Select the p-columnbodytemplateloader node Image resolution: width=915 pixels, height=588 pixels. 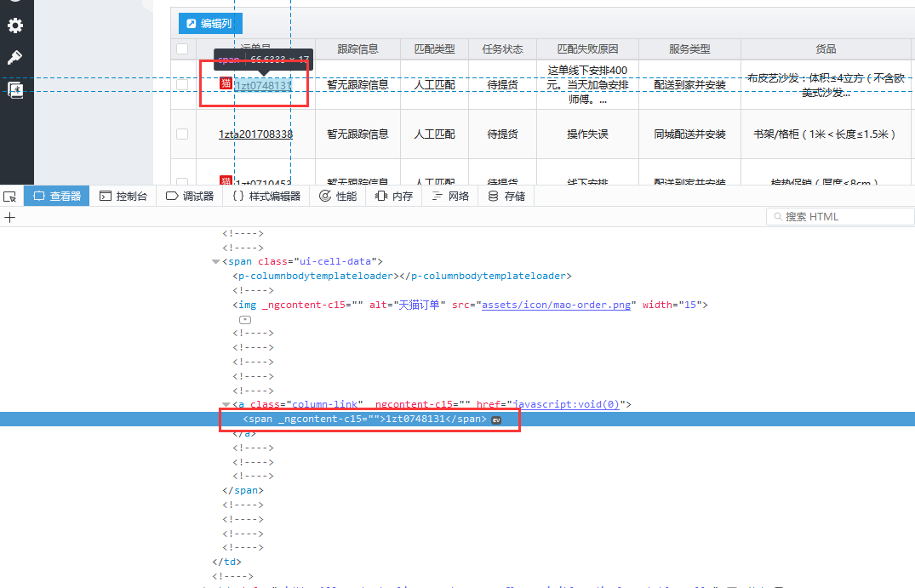click(x=402, y=276)
